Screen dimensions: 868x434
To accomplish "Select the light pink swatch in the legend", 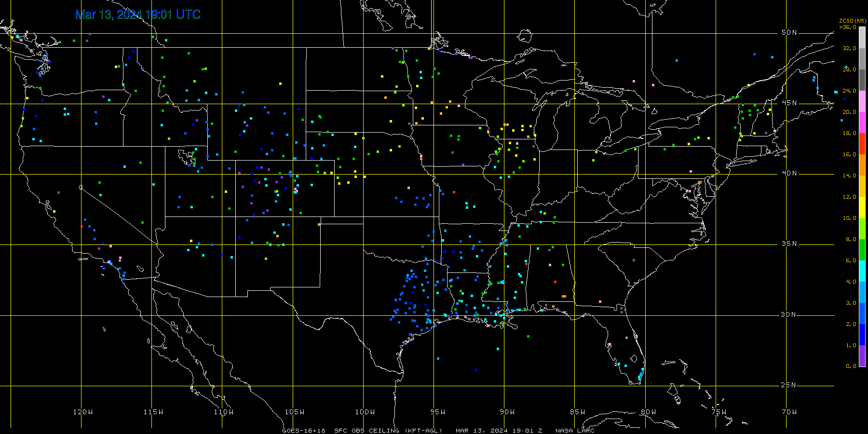I will (862, 101).
